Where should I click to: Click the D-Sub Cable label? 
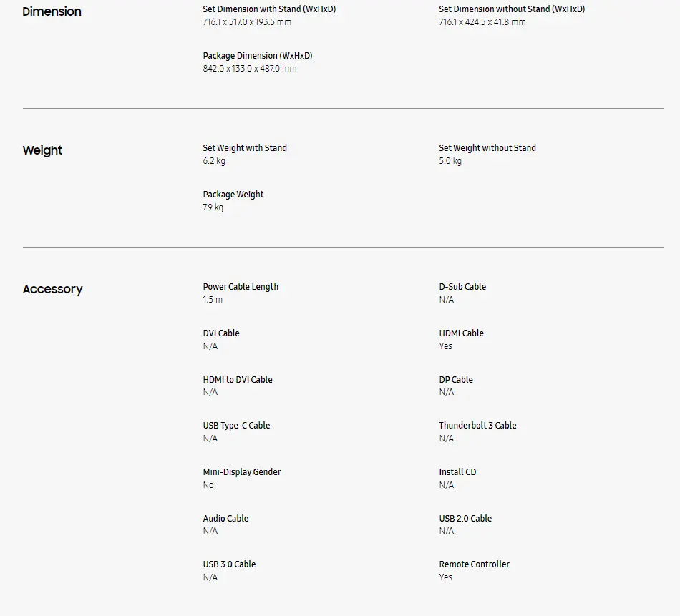click(462, 287)
